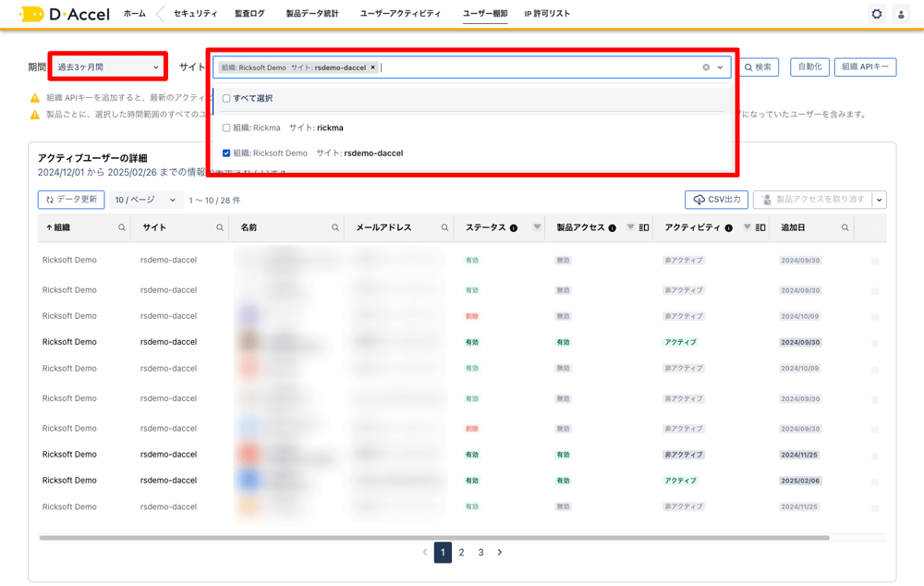The width and height of the screenshot is (924, 586).
Task: Go to page 3
Action: coord(480,553)
